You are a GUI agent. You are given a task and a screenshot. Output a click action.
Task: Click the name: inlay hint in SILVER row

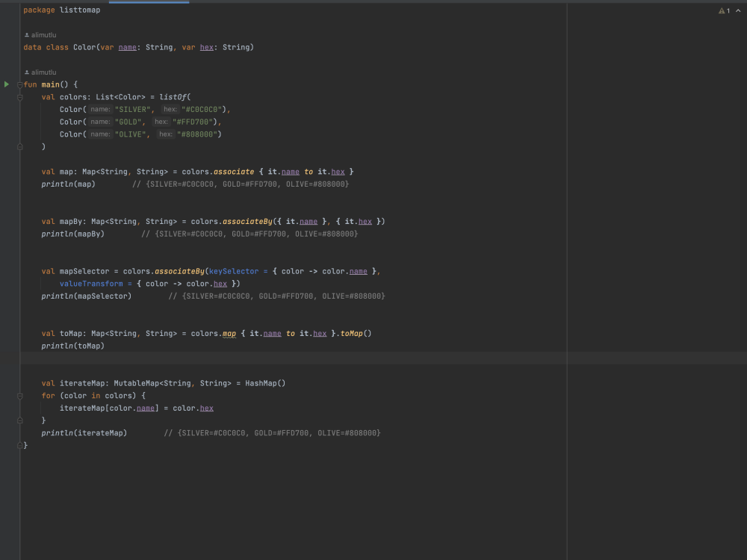point(100,110)
